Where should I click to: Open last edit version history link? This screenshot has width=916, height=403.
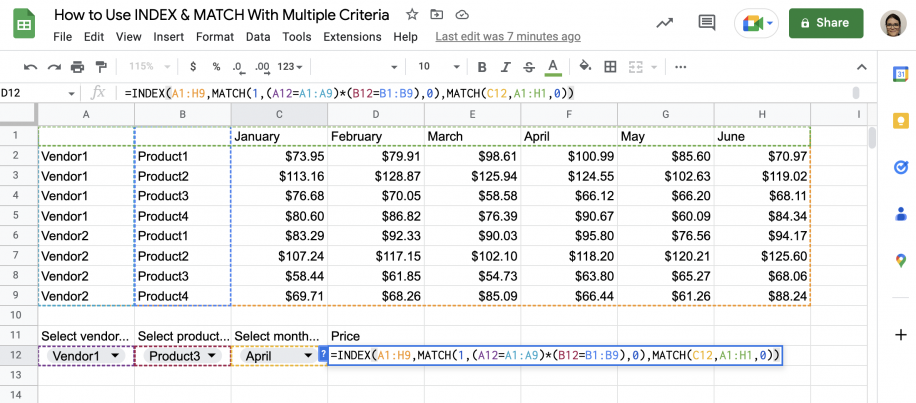508,37
